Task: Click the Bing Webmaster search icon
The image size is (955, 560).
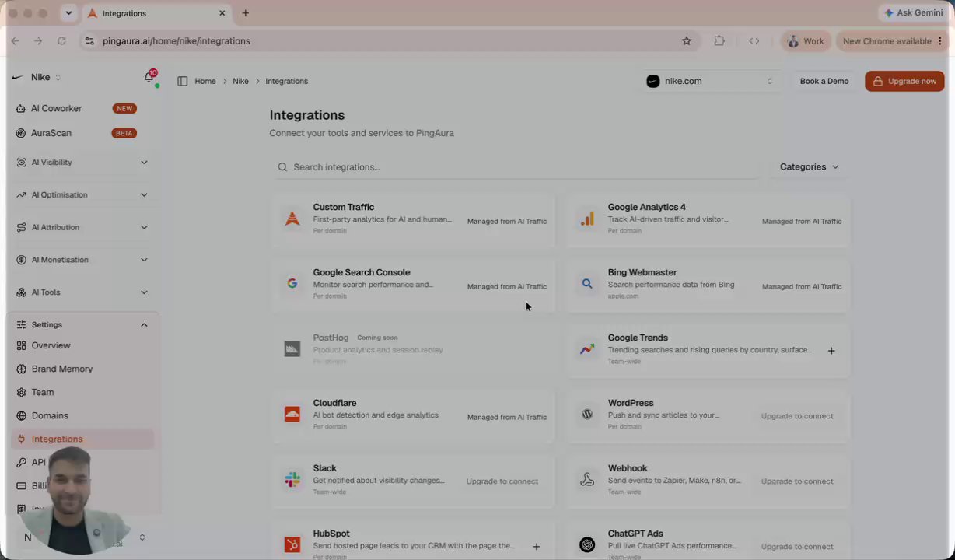Action: click(x=587, y=284)
